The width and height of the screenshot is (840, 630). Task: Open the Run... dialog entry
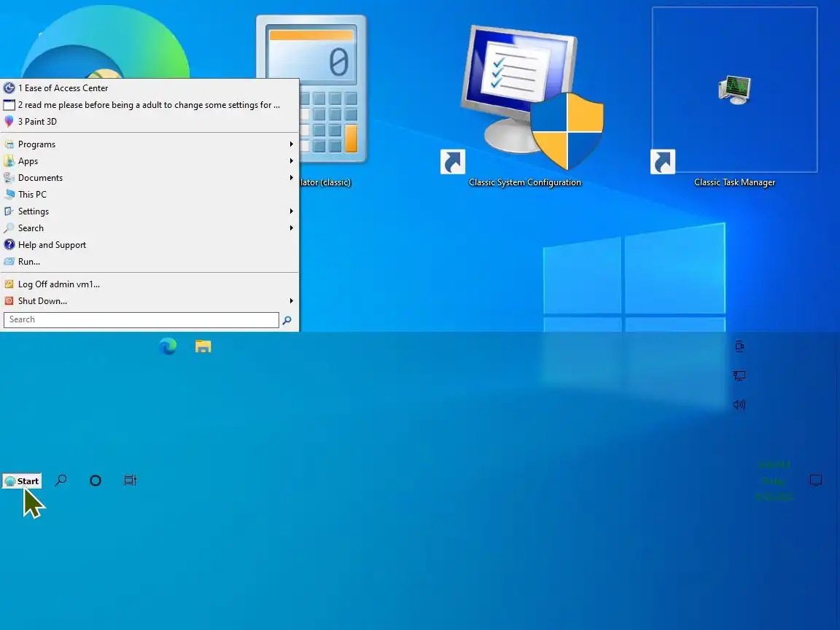click(x=149, y=262)
